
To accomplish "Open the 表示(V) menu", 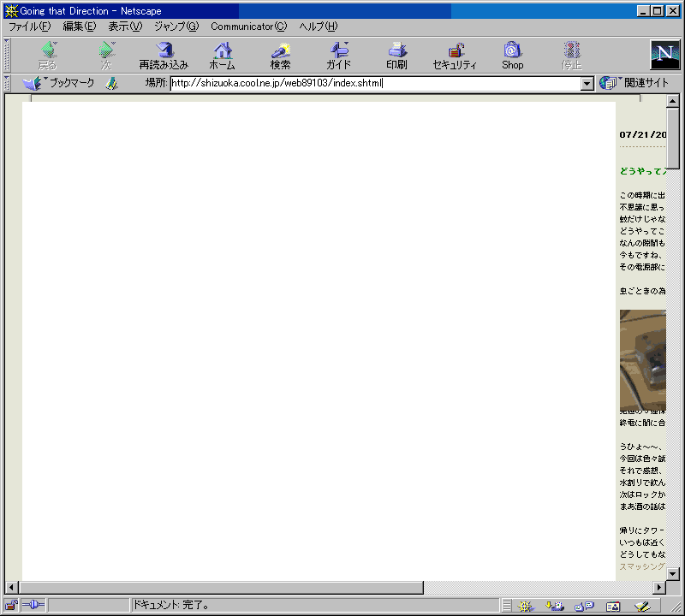I will coord(125,27).
